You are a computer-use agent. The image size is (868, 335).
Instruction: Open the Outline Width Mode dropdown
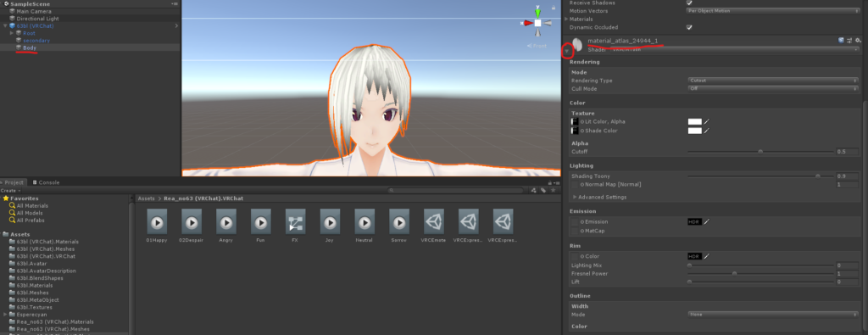773,314
